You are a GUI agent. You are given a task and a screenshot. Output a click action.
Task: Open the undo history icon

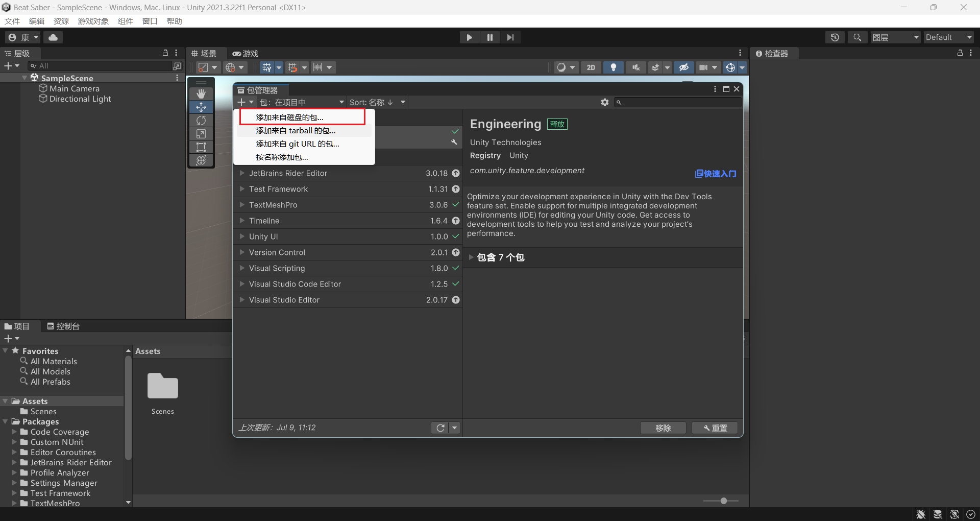835,37
